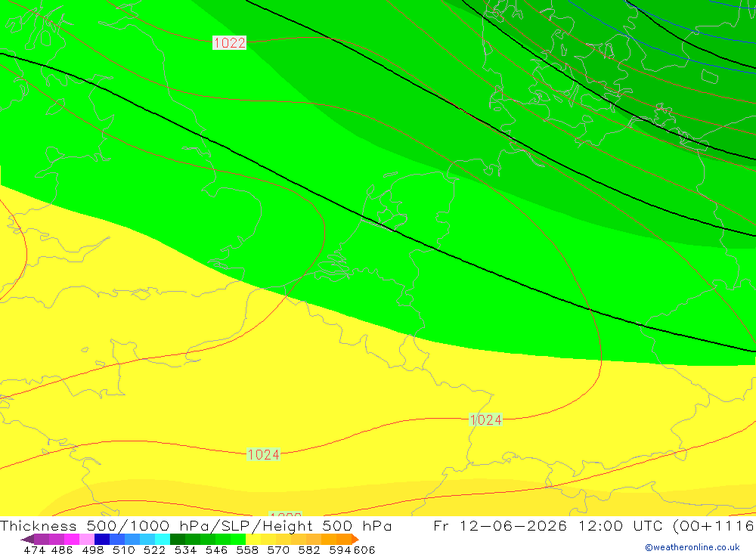This screenshot has width=756, height=554.
Task: Click the dark purple legend swatch above 474
Action: click(42, 539)
